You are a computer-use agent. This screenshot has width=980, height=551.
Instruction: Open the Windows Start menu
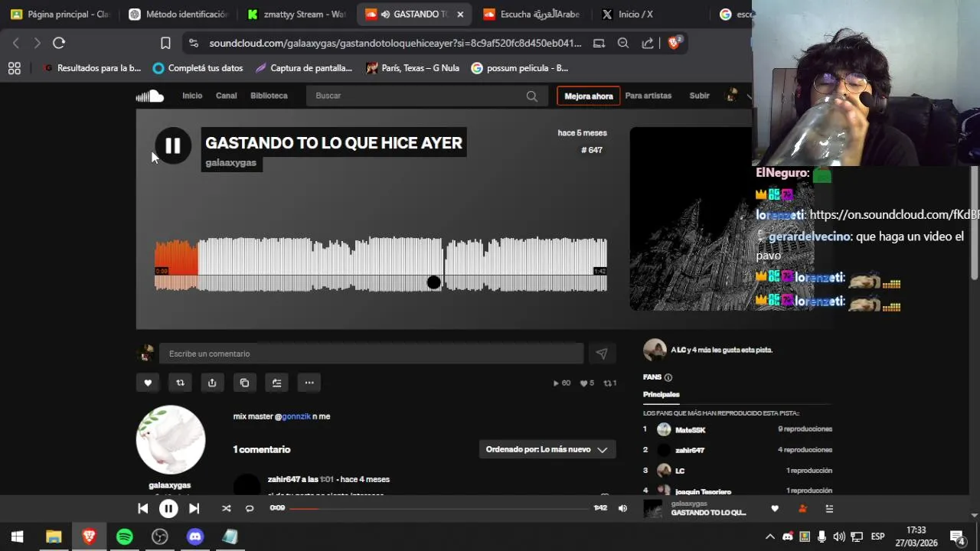pos(18,536)
